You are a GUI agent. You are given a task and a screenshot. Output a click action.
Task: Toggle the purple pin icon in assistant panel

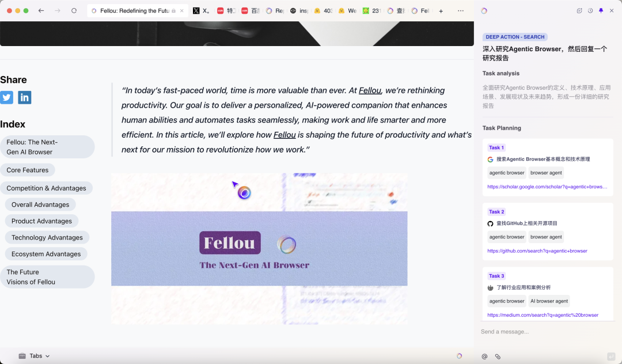tap(601, 11)
